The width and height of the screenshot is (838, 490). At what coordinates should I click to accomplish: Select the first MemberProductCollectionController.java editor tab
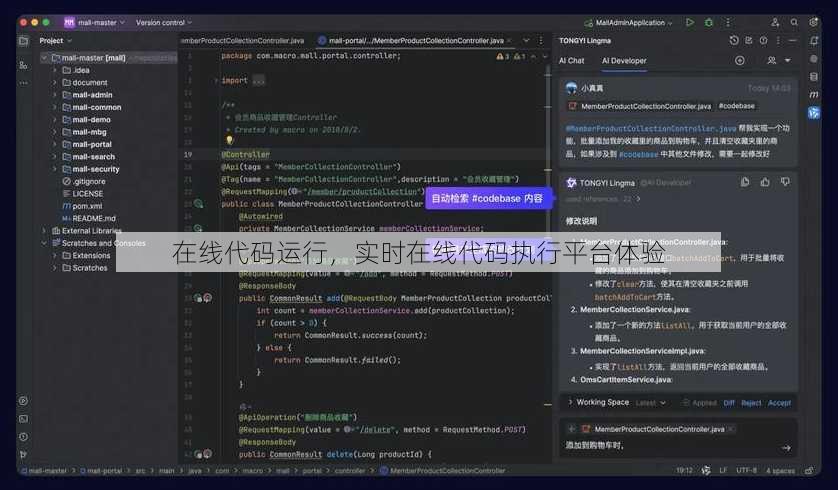[x=242, y=41]
